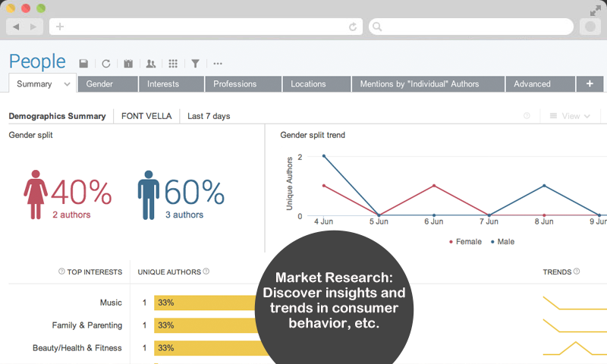
Task: Click the female figure icon
Action: [x=36, y=195]
